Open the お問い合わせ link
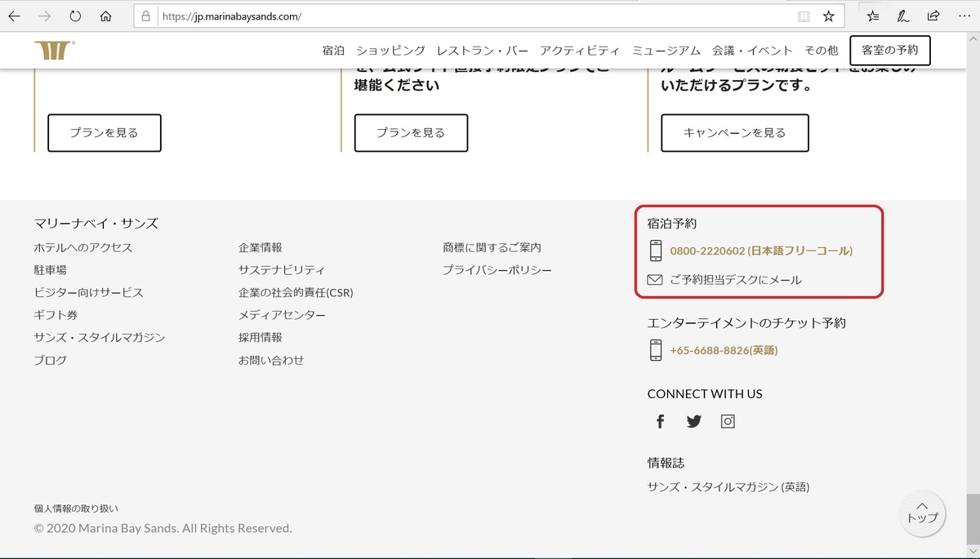The width and height of the screenshot is (980, 559). (271, 360)
